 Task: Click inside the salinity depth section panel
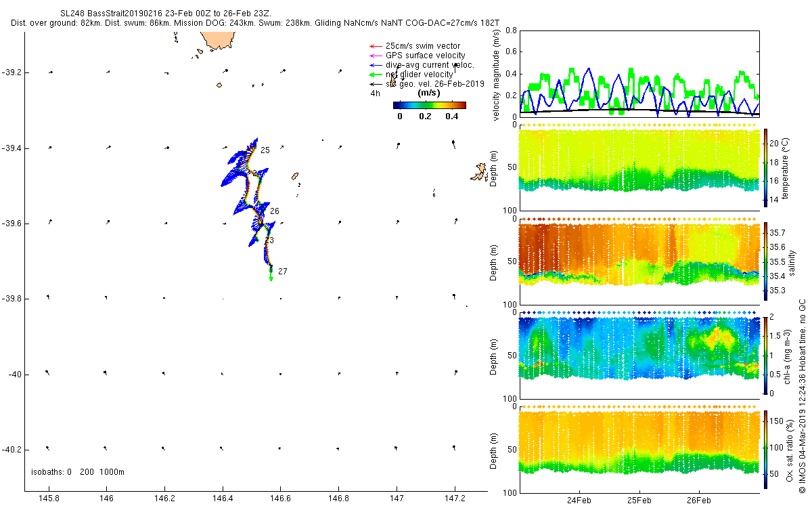(639, 261)
